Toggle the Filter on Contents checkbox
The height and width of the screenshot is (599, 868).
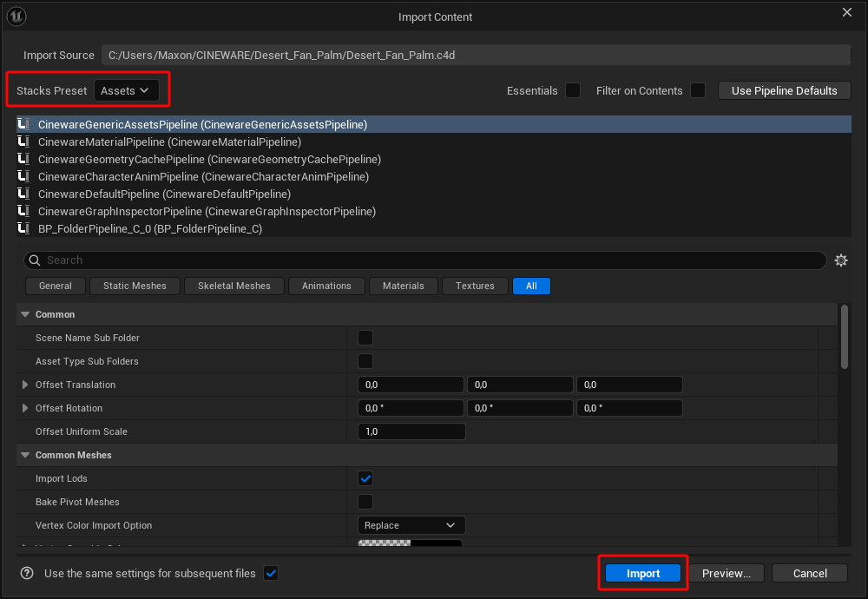[698, 90]
